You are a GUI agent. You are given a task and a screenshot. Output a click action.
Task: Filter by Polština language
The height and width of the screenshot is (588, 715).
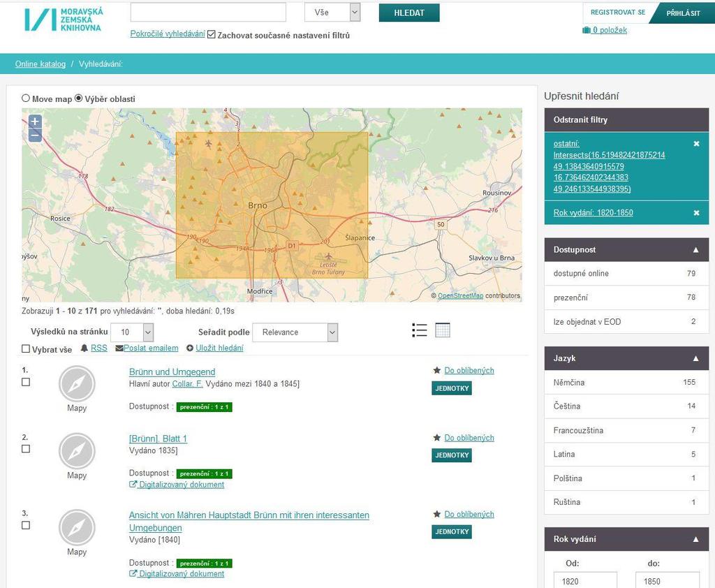tap(626, 478)
